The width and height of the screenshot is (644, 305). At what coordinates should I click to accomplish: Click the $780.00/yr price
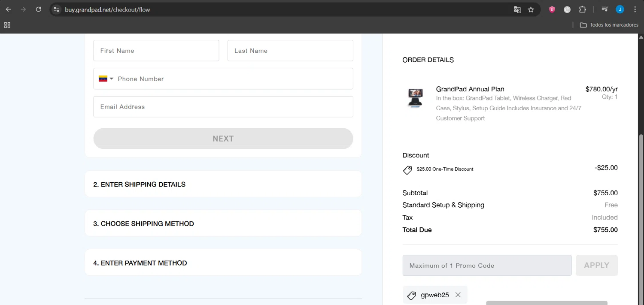click(601, 89)
